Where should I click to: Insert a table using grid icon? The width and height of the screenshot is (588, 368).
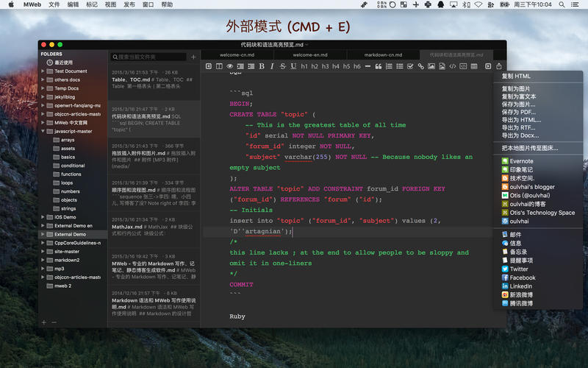pos(474,66)
